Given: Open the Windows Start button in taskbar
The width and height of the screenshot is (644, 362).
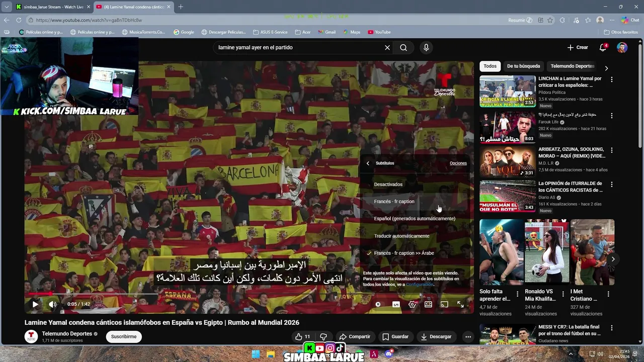Looking at the screenshot, I should (x=256, y=354).
